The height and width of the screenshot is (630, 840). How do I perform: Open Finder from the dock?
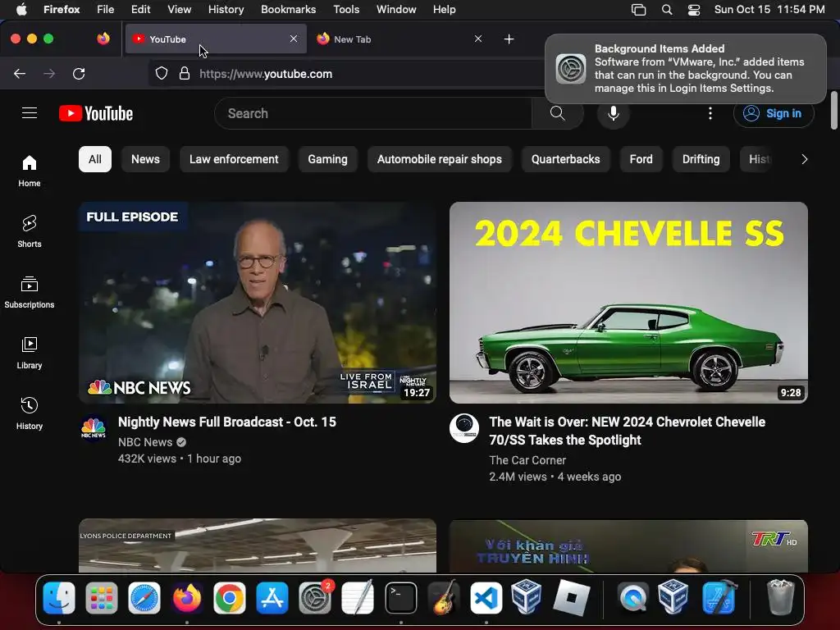pyautogui.click(x=59, y=598)
